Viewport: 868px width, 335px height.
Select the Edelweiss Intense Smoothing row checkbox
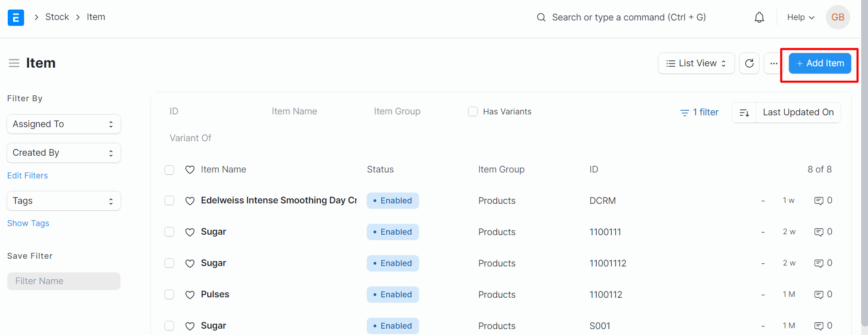170,201
